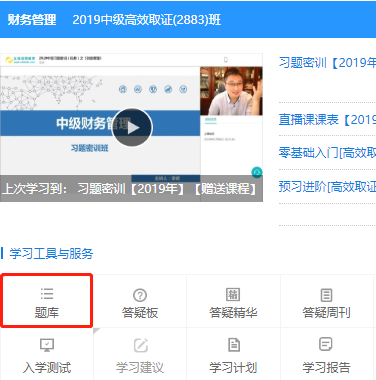The width and height of the screenshot is (376, 380).
Task: Open the 题库 list icon
Action: point(47,294)
